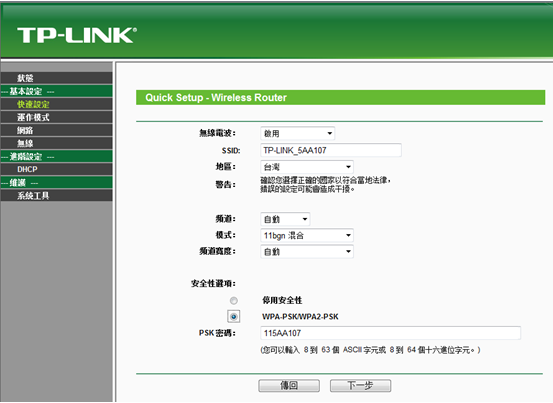Click the 基本設定 section header
This screenshot has width=553, height=403.
[56, 91]
